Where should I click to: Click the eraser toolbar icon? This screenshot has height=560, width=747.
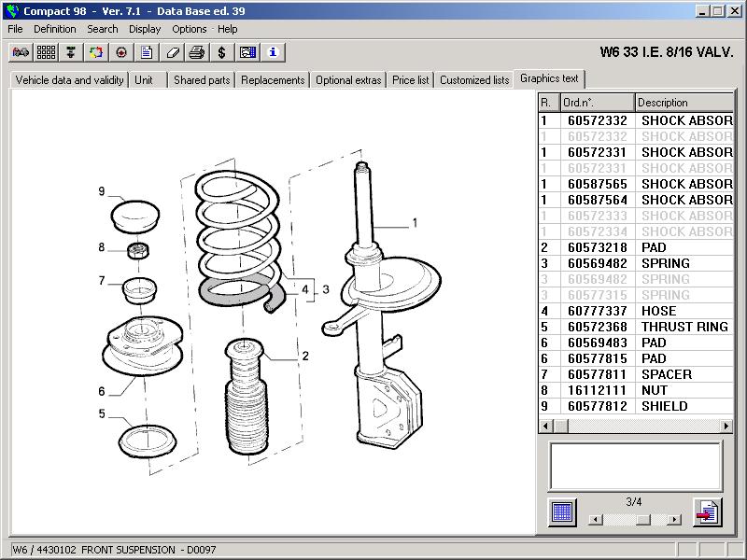tap(172, 52)
